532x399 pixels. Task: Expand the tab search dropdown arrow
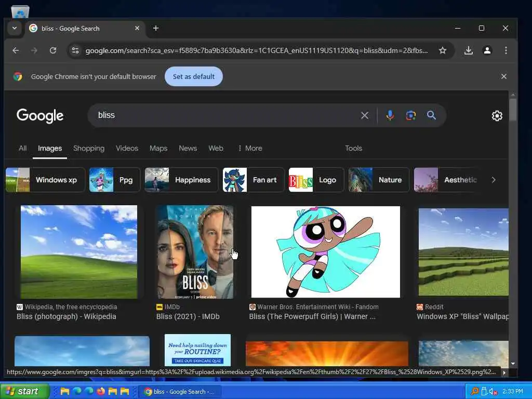[15, 28]
